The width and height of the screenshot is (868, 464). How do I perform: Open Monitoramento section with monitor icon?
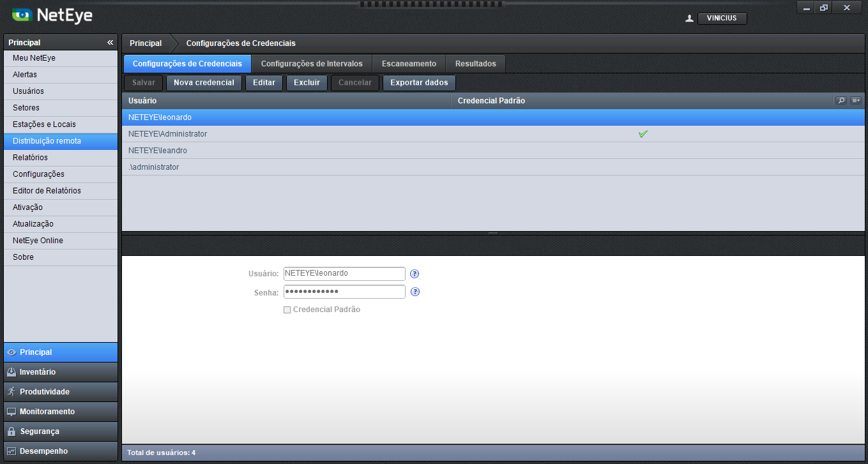61,412
